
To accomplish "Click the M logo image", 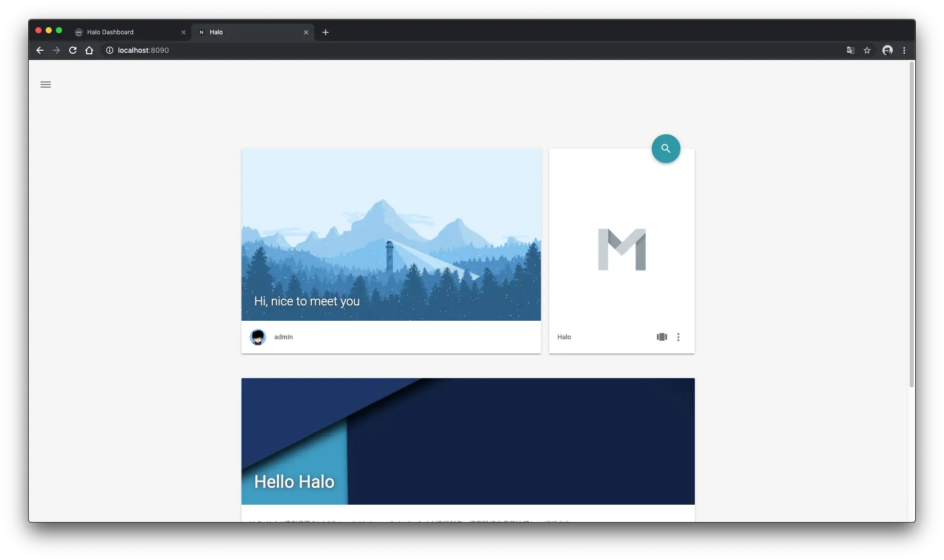I will pos(622,250).
